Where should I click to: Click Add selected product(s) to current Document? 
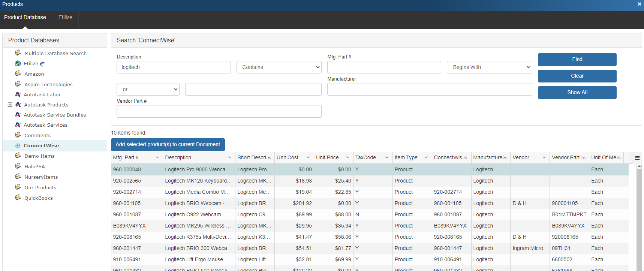tap(168, 144)
